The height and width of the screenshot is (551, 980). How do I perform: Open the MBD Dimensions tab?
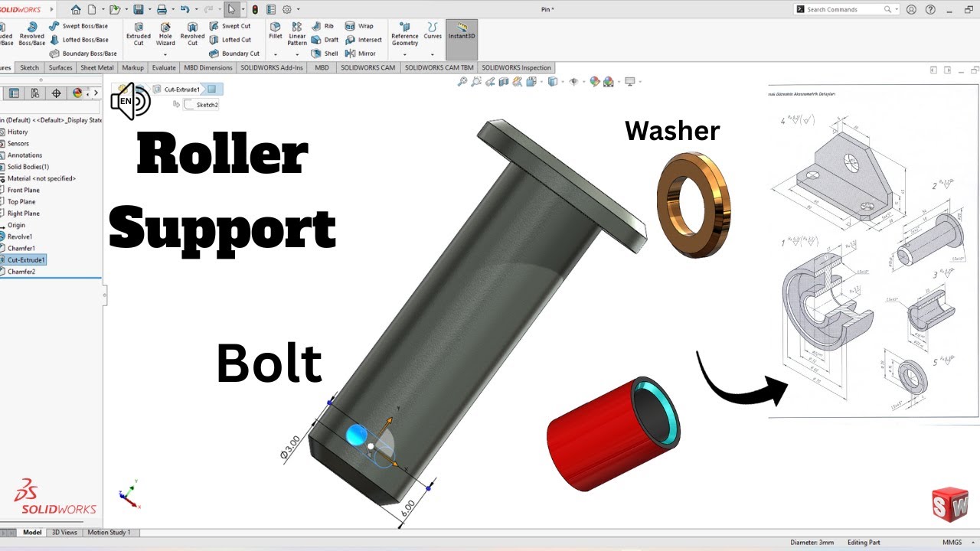208,68
